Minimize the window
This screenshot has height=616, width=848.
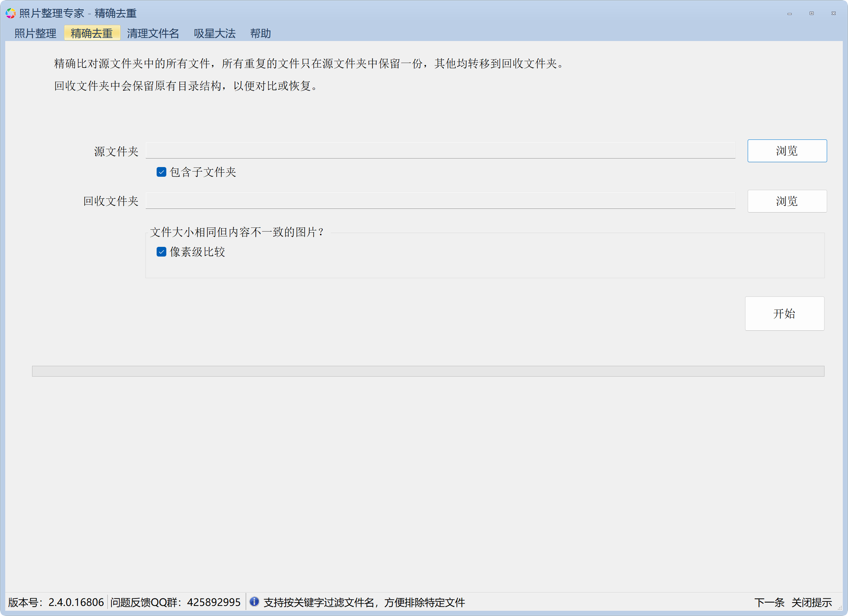coord(789,13)
